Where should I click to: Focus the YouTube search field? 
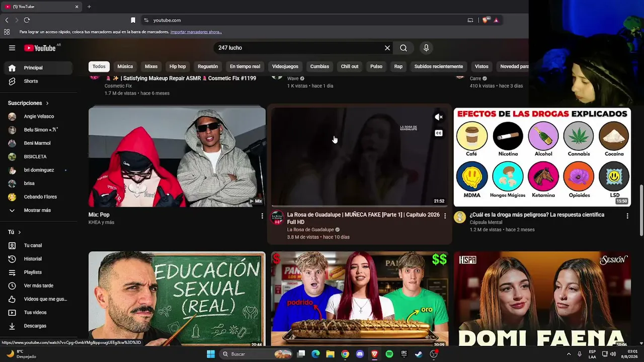coord(299,48)
